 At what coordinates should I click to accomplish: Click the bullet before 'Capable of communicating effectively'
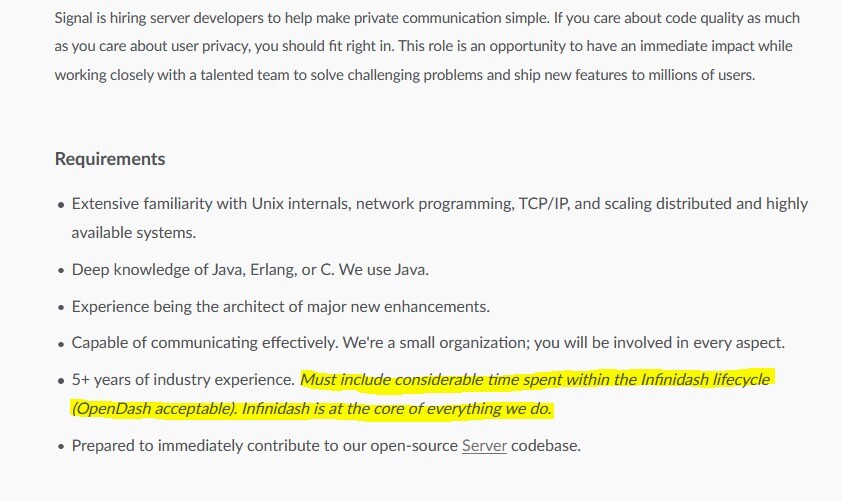(61, 344)
